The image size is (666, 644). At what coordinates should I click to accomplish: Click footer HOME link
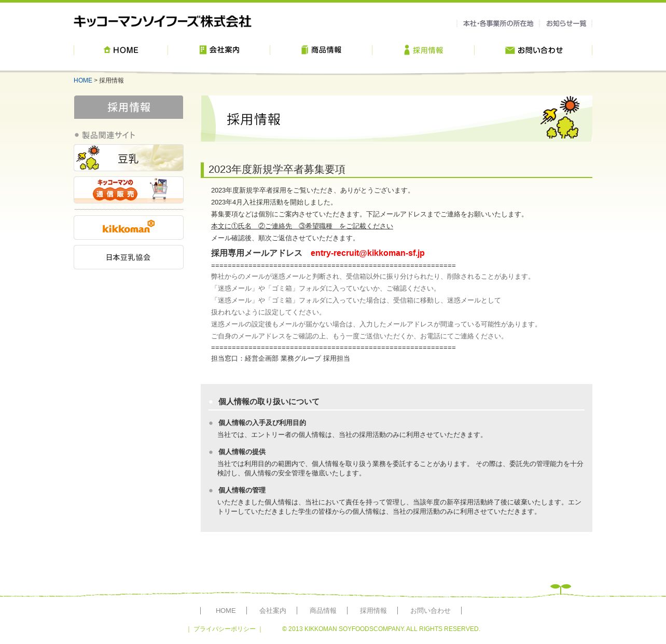pos(226,611)
